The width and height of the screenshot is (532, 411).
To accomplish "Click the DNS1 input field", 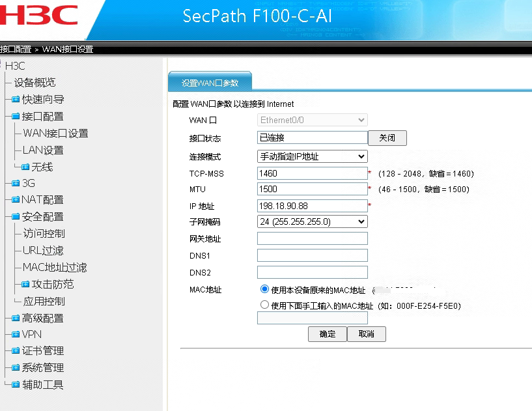I will pyautogui.click(x=312, y=255).
